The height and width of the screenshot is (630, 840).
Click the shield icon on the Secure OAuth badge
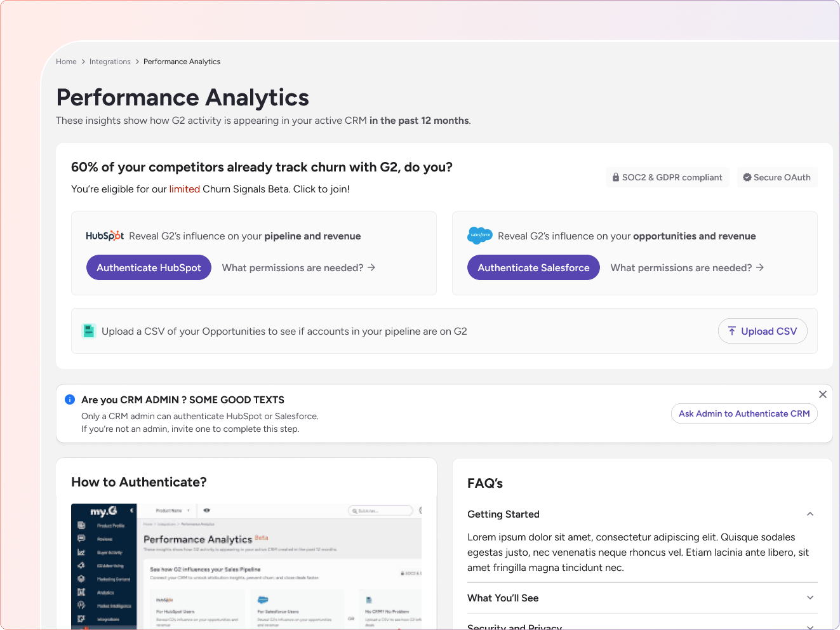click(747, 177)
